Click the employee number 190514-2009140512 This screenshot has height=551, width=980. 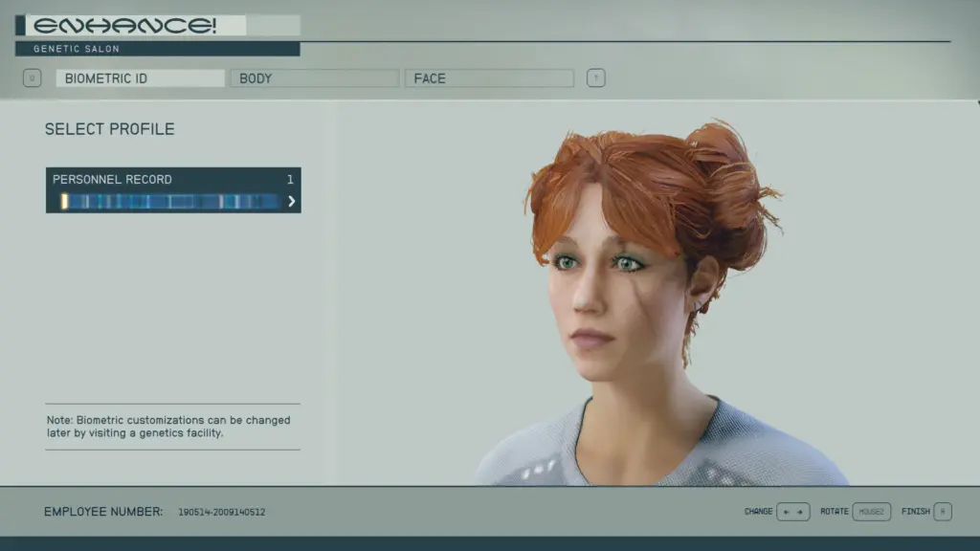point(222,513)
